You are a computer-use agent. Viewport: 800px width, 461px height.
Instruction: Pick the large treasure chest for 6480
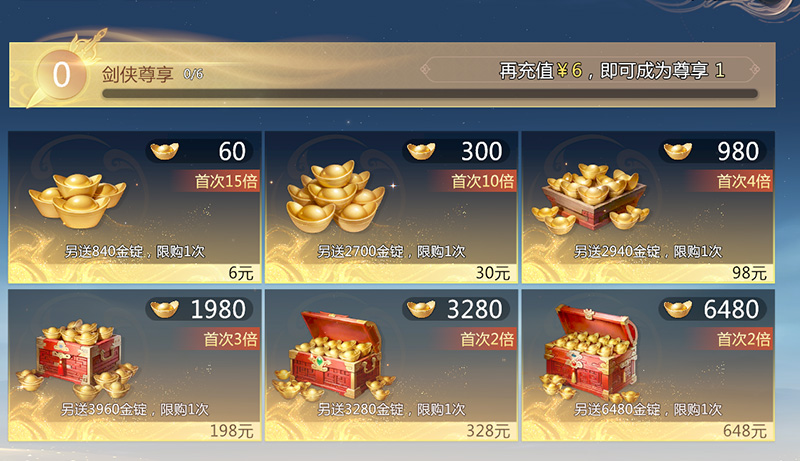591,353
